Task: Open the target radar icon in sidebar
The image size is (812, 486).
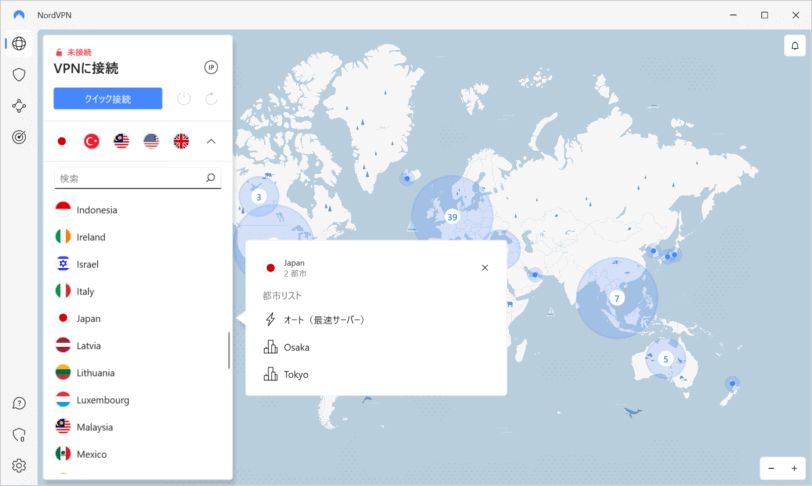Action: [19, 137]
